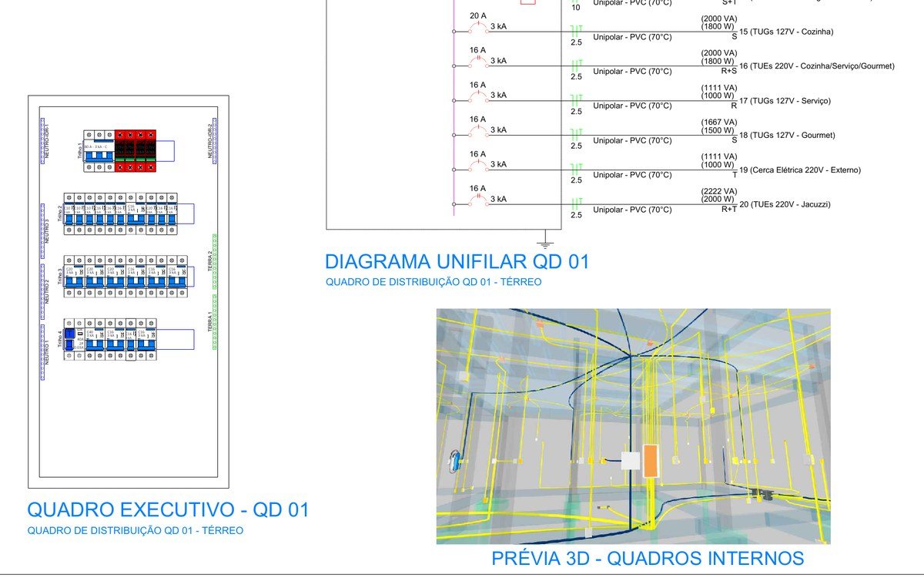Open the 3D preview image of internal panels

pos(634,426)
